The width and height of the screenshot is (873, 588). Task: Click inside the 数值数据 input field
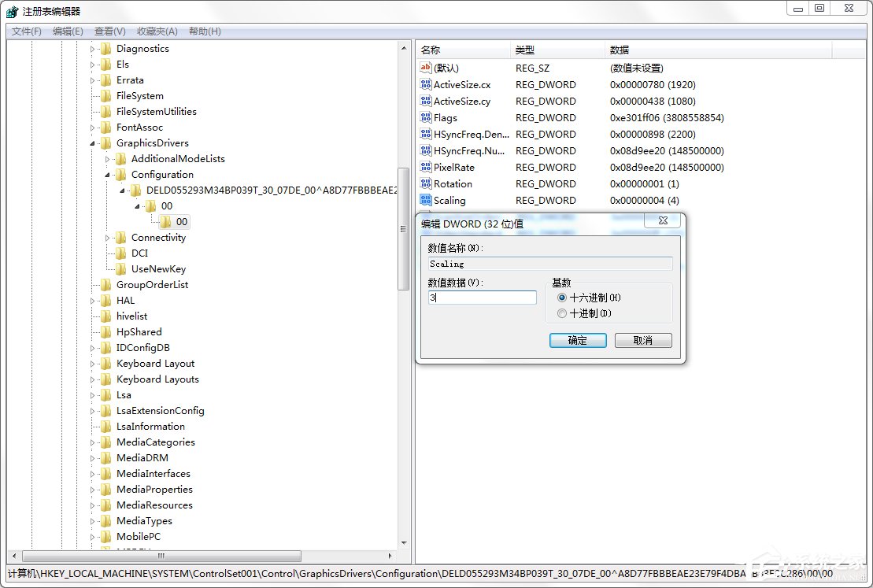click(x=481, y=297)
